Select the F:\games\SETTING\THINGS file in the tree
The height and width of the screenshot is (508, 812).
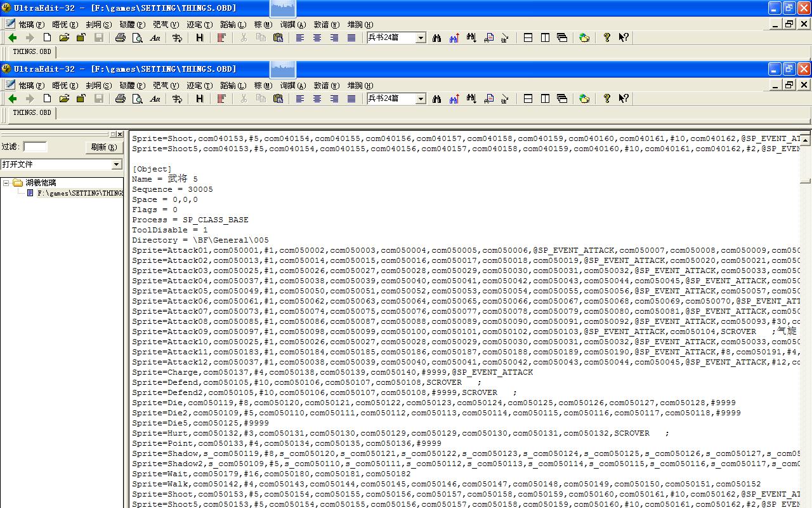[76, 193]
